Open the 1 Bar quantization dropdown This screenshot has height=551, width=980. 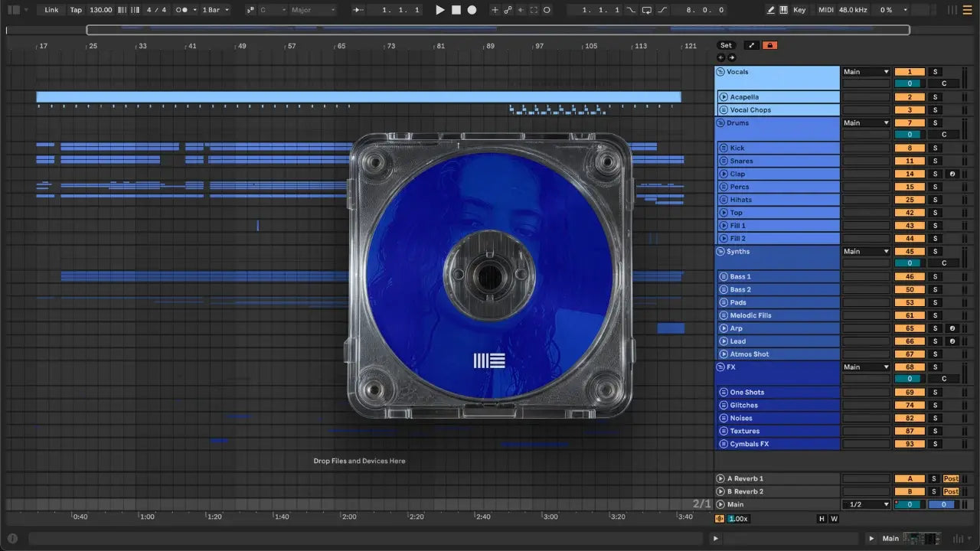(214, 10)
